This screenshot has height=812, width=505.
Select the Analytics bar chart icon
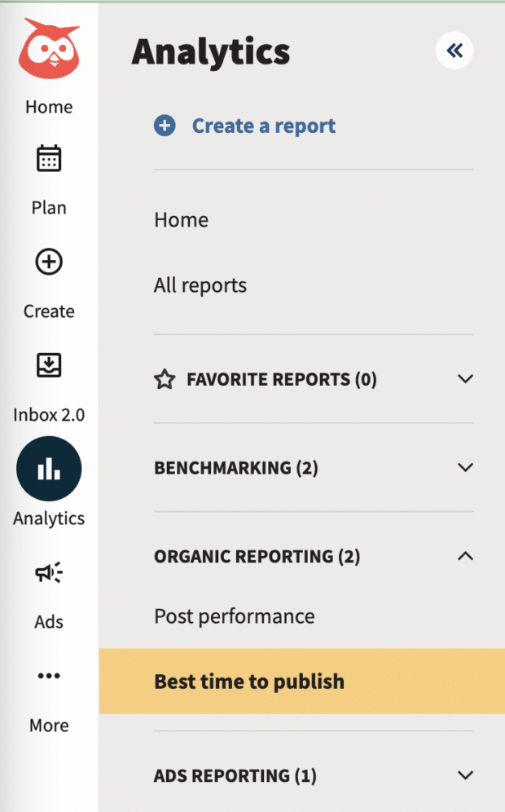48,468
